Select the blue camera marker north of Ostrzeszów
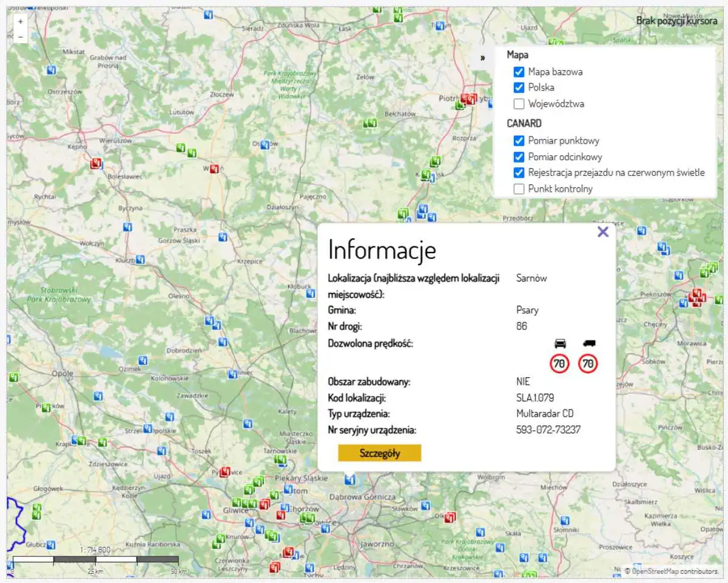The width and height of the screenshot is (728, 583). point(52,70)
